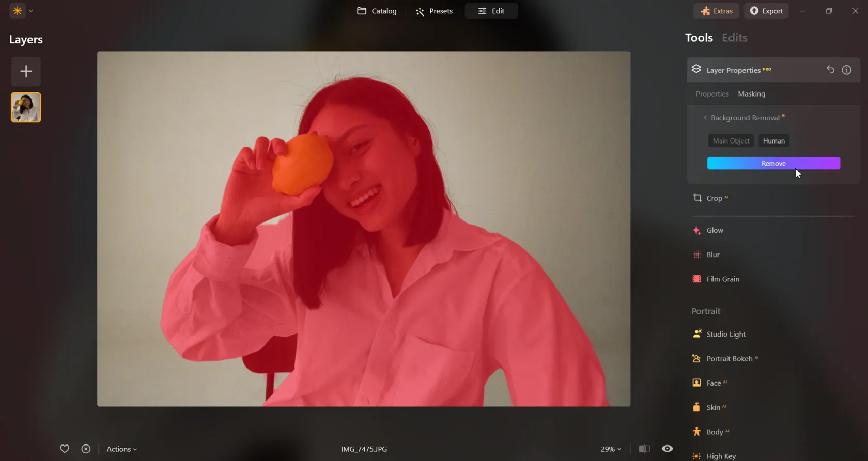Mark photo as favorite with heart

(x=65, y=449)
